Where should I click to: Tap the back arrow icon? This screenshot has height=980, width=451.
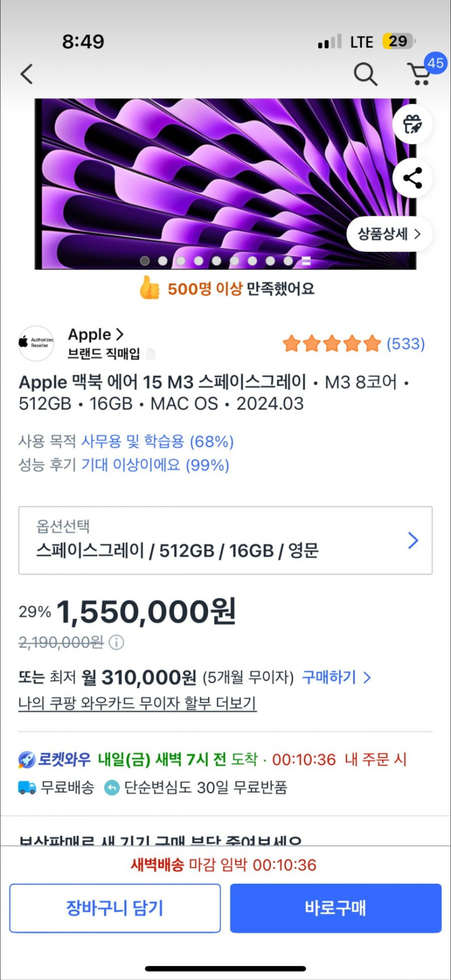pyautogui.click(x=27, y=74)
